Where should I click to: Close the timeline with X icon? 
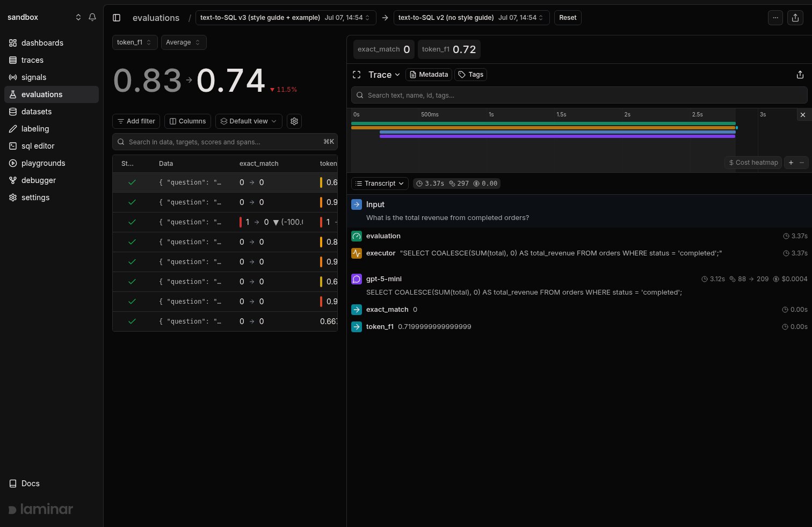(803, 115)
